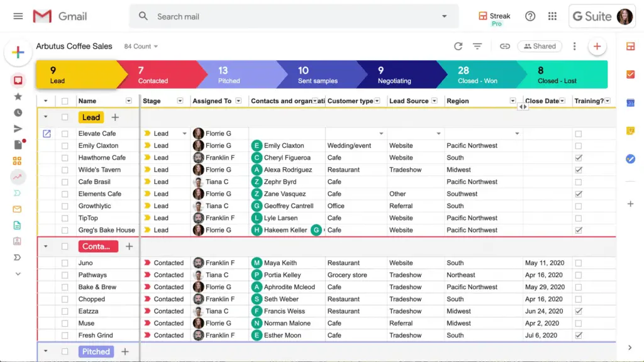Viewport: 644px width, 362px height.
Task: Click the Gmail logo
Action: point(60,16)
